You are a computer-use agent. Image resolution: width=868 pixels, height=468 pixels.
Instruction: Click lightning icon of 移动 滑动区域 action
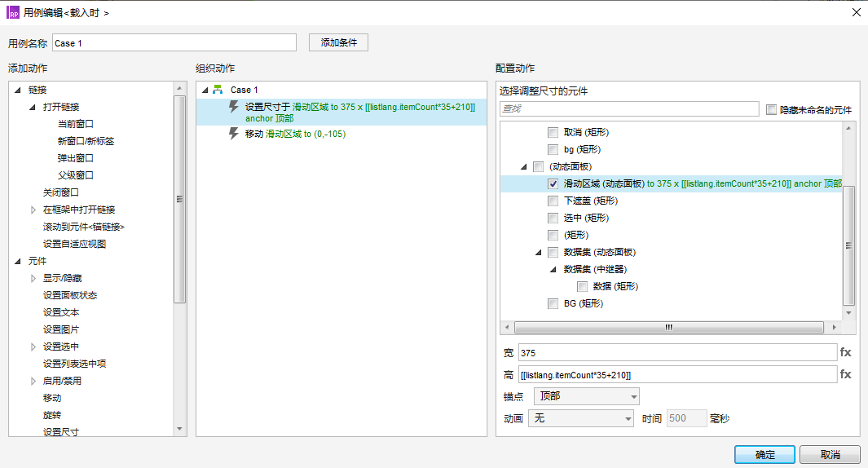[234, 134]
